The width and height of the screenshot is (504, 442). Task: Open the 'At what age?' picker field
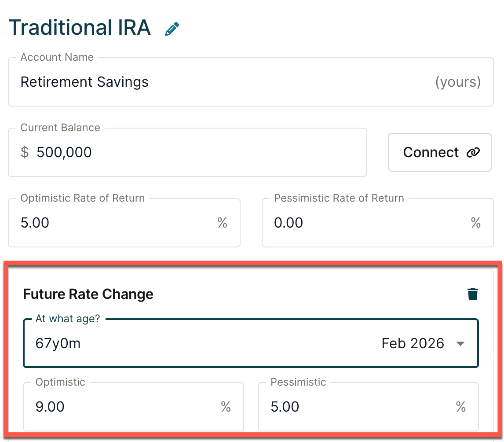(x=176, y=343)
